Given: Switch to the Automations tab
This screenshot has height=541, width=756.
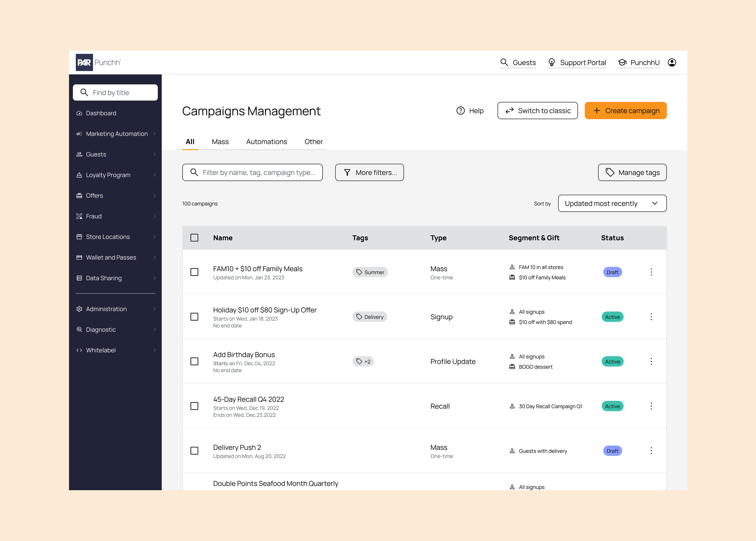Looking at the screenshot, I should (266, 142).
